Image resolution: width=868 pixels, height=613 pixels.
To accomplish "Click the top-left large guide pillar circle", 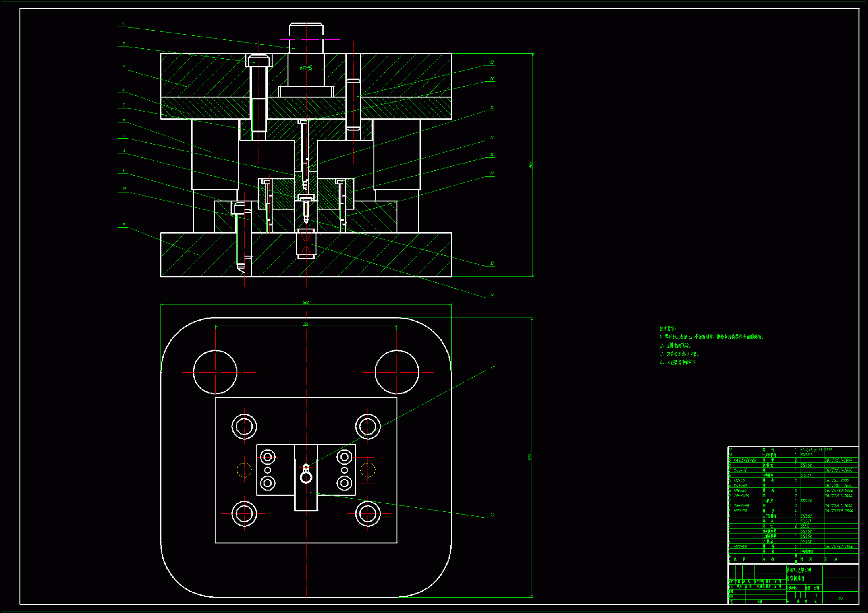I will coord(215,372).
